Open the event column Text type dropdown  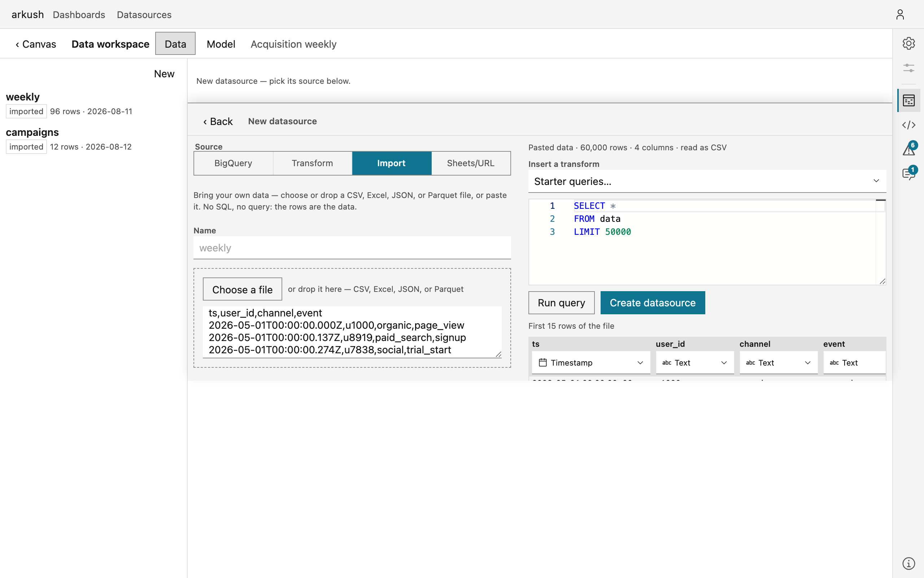854,362
